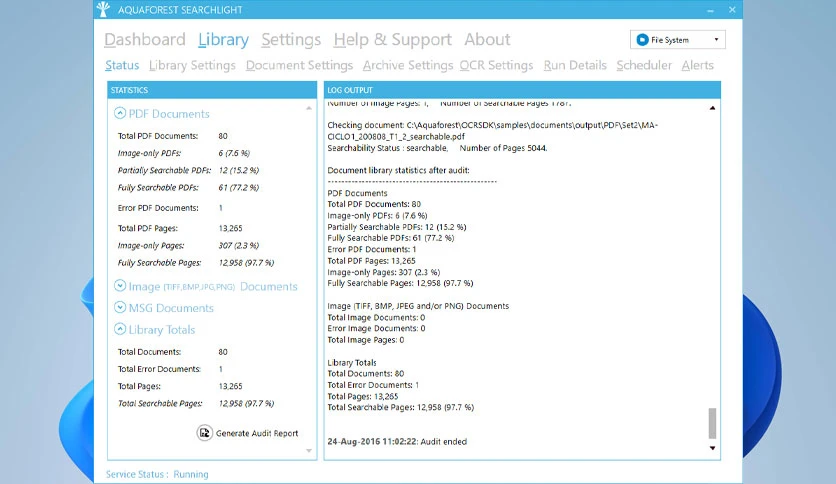Click the LOG OUTPUT panel header
The width and height of the screenshot is (836, 484).
point(522,90)
